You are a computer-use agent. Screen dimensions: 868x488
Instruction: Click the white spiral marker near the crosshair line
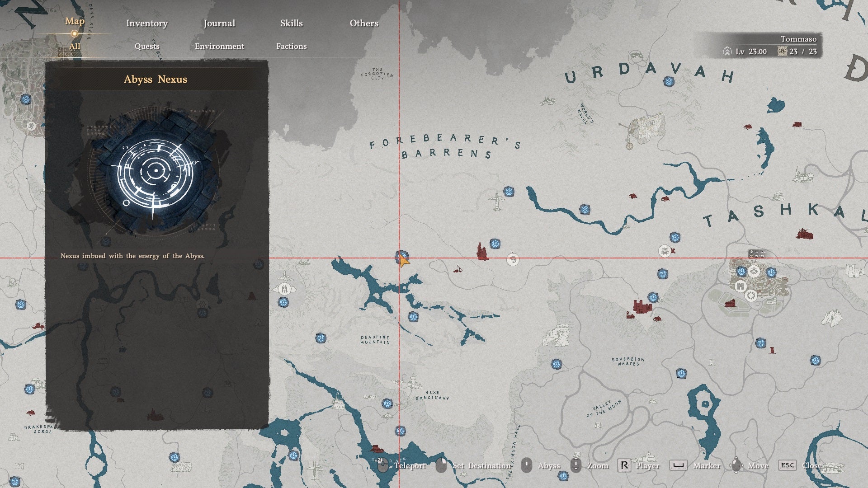512,260
